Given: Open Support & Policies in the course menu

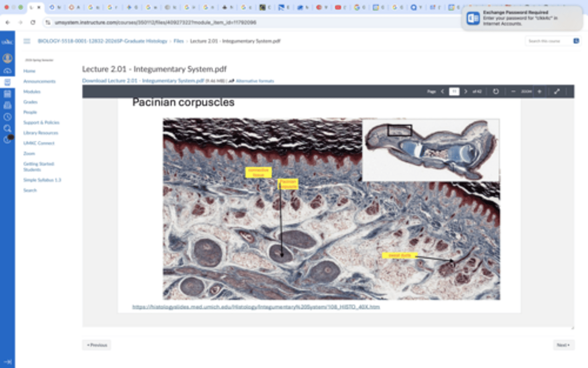Looking at the screenshot, I should (41, 123).
